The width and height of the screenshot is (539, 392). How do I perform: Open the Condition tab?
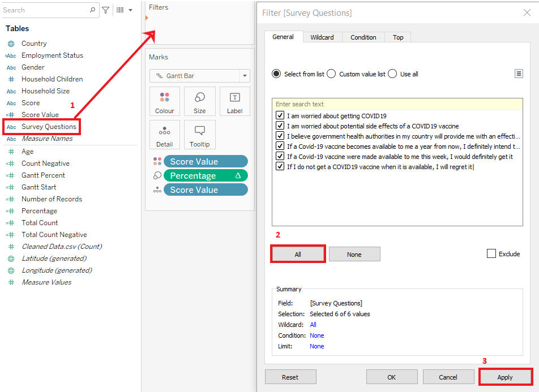[x=363, y=37]
